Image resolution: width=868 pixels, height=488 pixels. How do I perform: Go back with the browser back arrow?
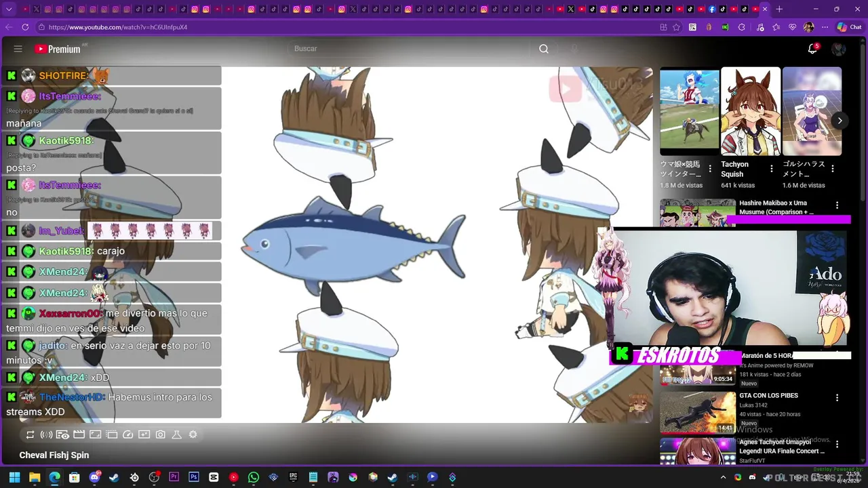pyautogui.click(x=9, y=27)
